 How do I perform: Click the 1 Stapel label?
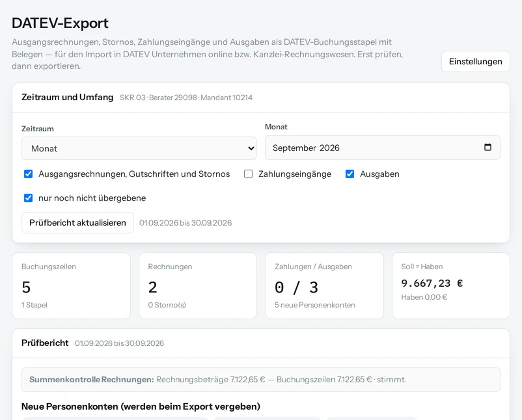pyautogui.click(x=34, y=305)
